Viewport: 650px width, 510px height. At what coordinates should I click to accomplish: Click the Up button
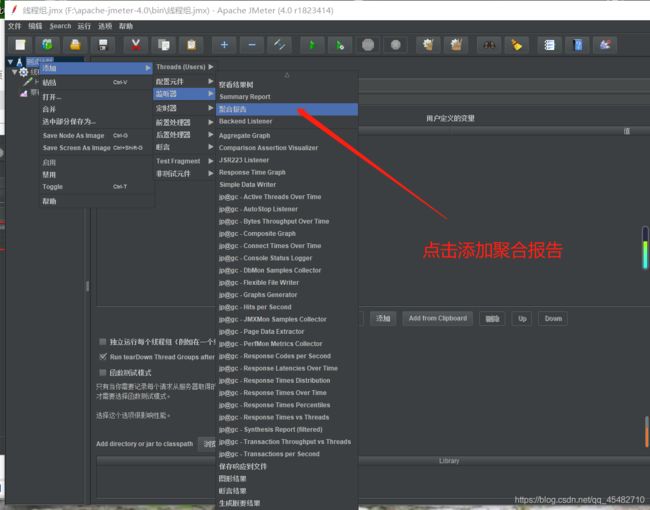click(522, 318)
